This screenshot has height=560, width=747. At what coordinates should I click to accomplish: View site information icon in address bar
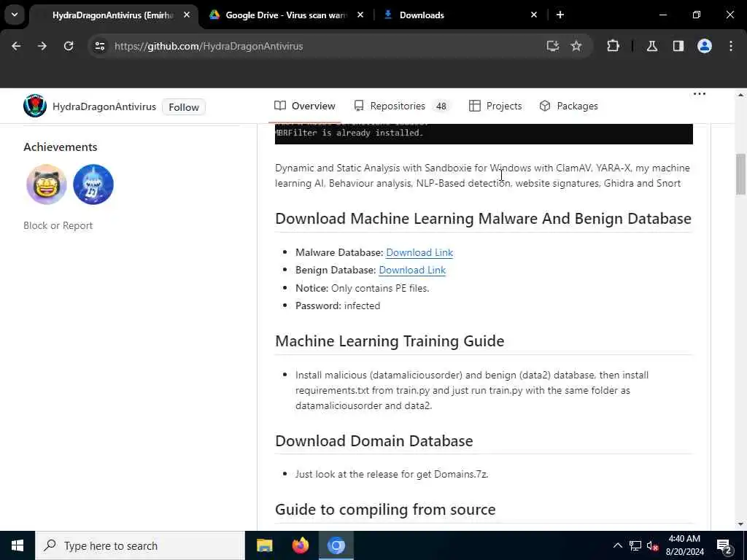(x=99, y=46)
